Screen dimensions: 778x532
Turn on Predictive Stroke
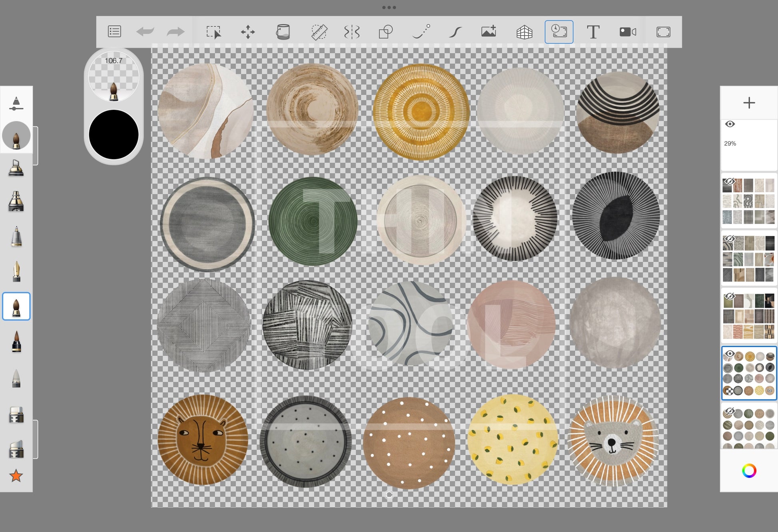[x=421, y=32]
